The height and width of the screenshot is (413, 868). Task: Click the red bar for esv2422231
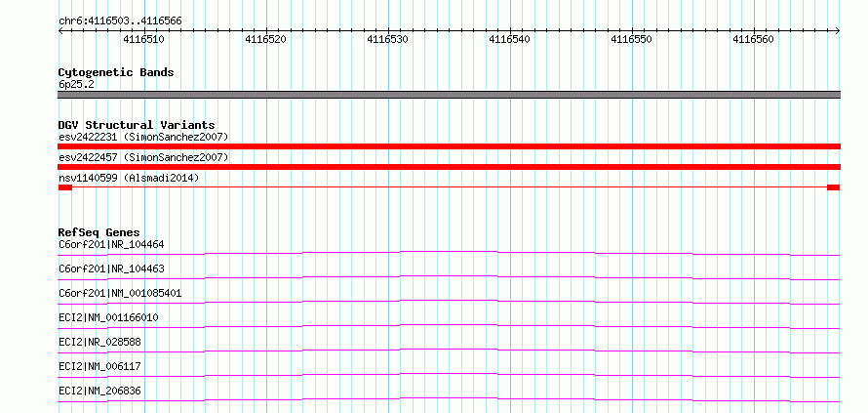449,146
